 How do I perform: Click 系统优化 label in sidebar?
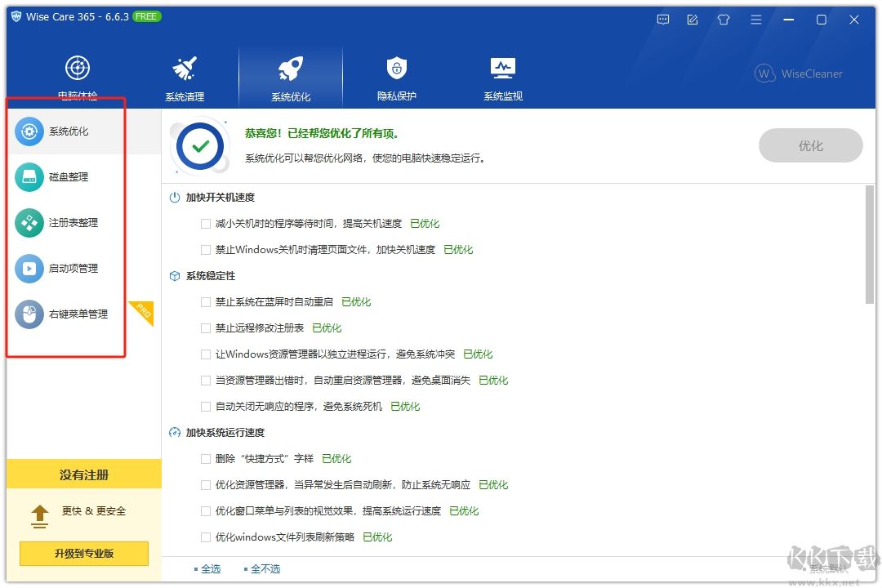[x=69, y=131]
